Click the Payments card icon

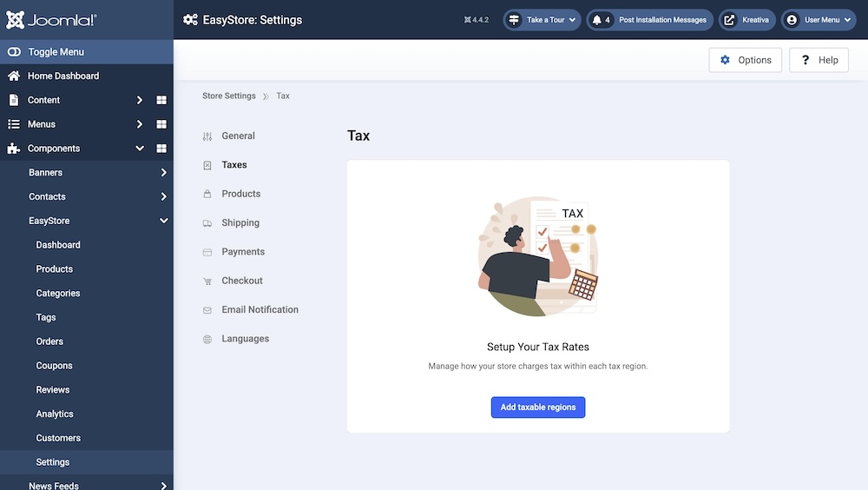pos(207,252)
